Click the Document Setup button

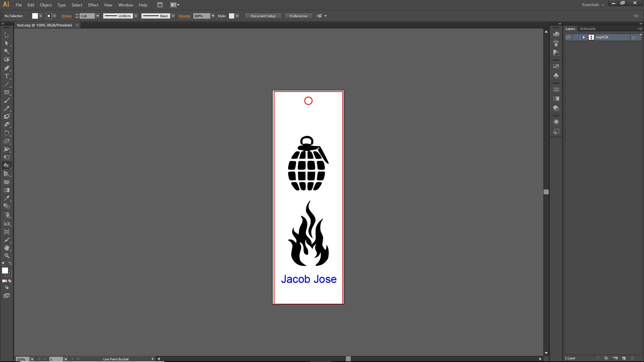[263, 16]
